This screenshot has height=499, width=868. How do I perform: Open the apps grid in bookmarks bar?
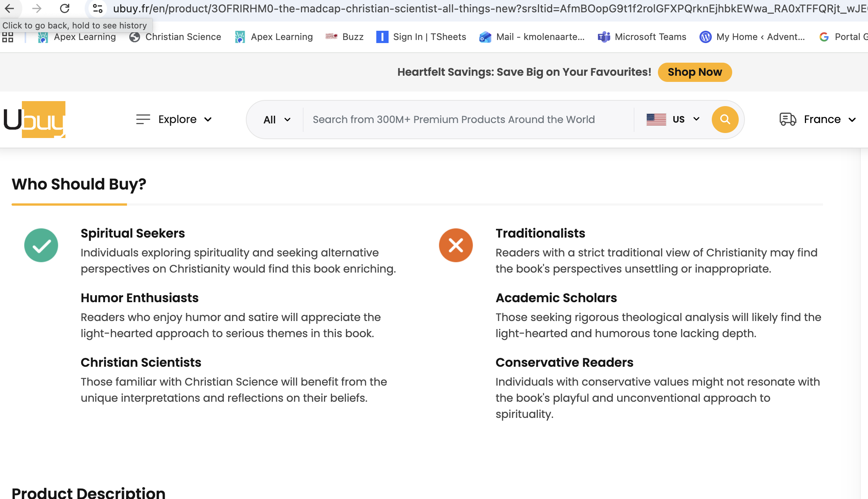(8, 37)
